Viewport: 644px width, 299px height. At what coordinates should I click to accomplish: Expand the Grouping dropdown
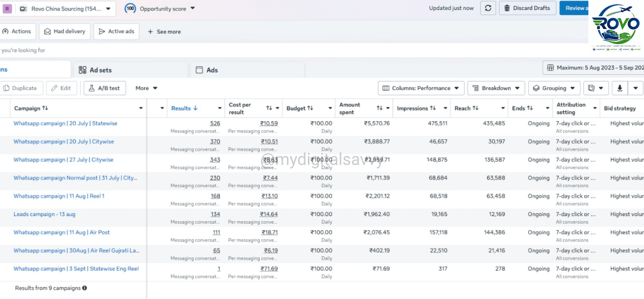click(554, 88)
